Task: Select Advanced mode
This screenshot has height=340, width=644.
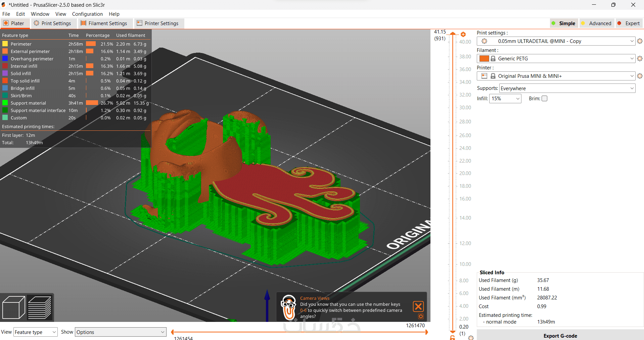Action: pyautogui.click(x=596, y=23)
